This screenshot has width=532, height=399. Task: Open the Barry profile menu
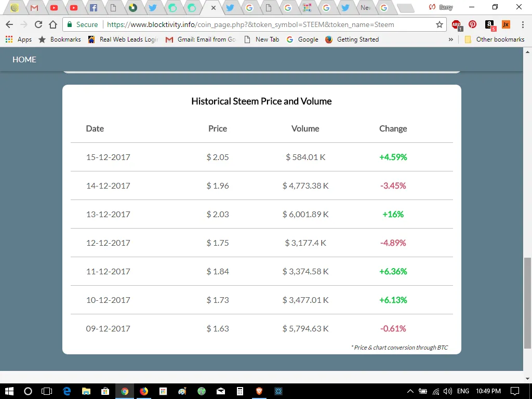click(x=441, y=7)
